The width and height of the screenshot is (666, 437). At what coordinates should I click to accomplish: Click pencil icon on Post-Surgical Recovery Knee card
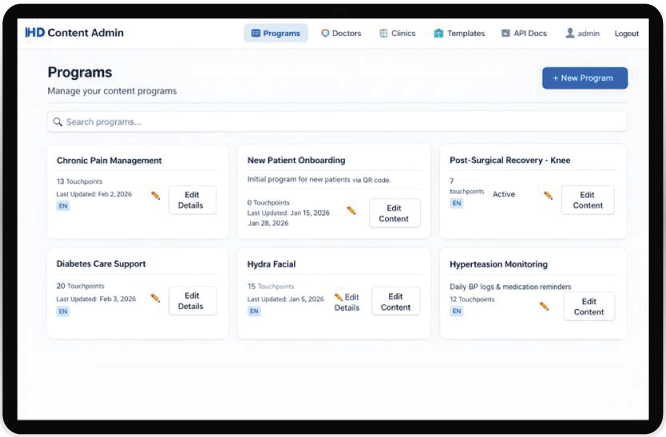tap(548, 196)
